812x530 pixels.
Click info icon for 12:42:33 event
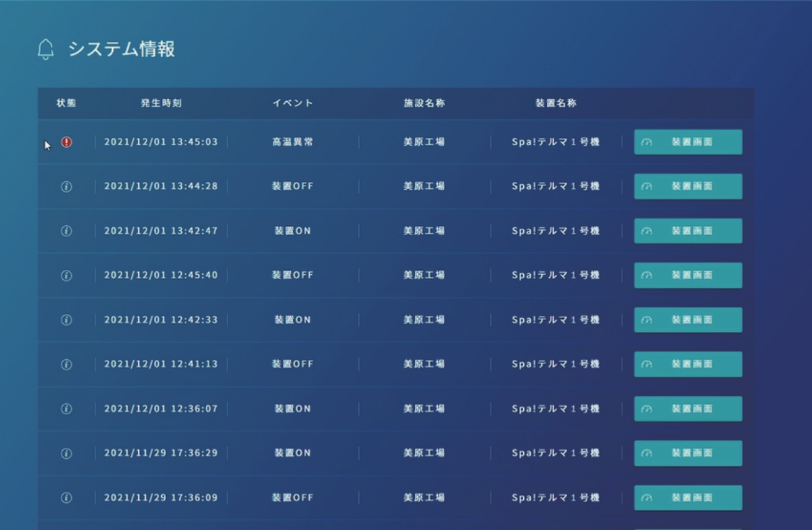tap(66, 320)
